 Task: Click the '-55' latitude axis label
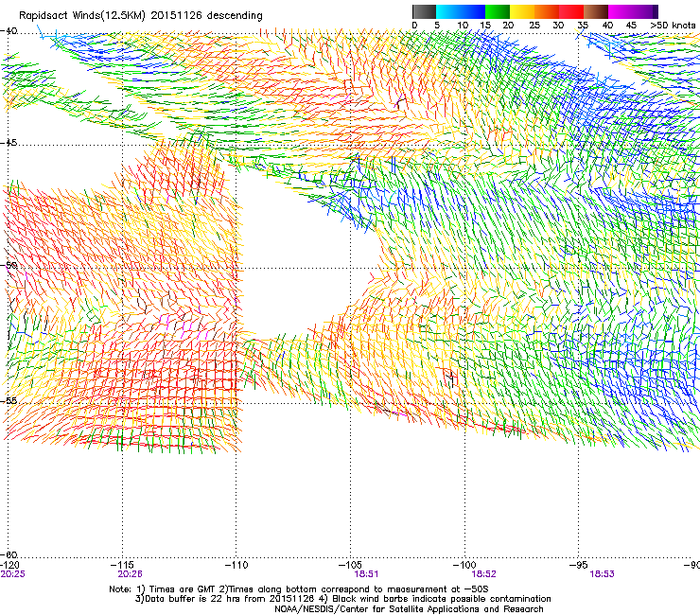click(9, 400)
